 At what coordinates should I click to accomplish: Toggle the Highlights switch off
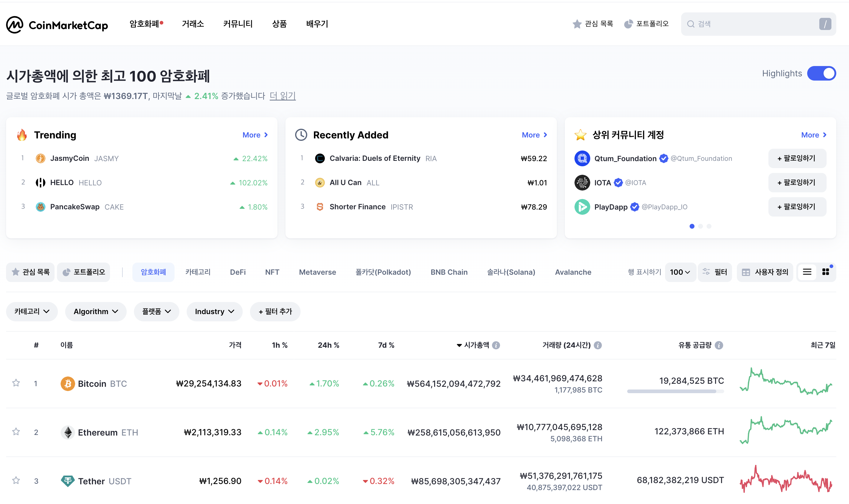pos(821,73)
